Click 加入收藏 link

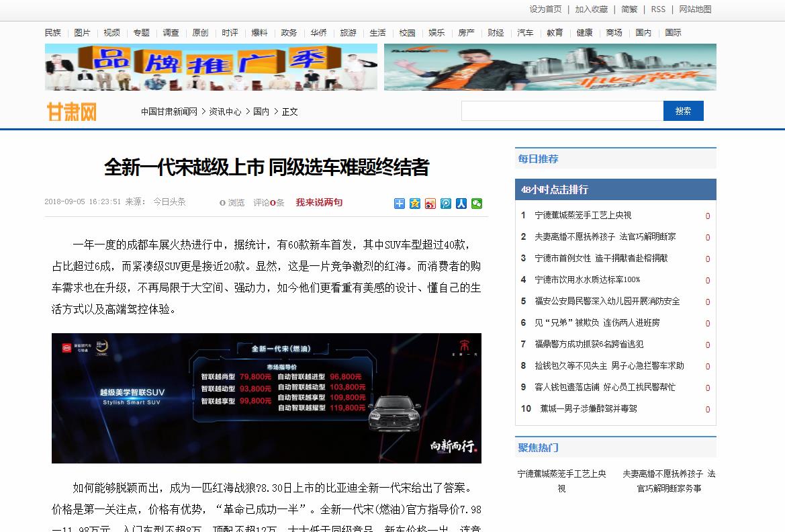[591, 9]
